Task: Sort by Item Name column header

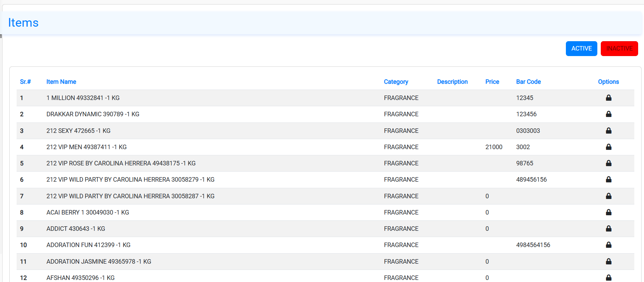Action: (61, 82)
